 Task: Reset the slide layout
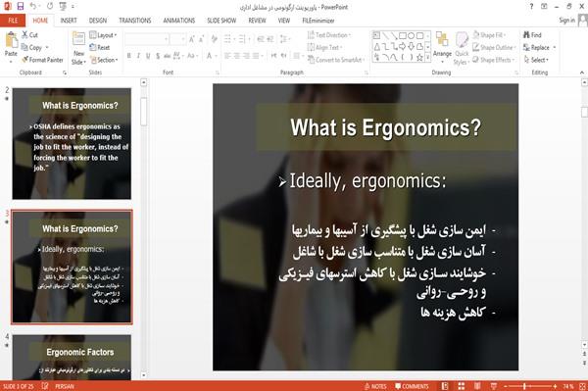[100, 47]
